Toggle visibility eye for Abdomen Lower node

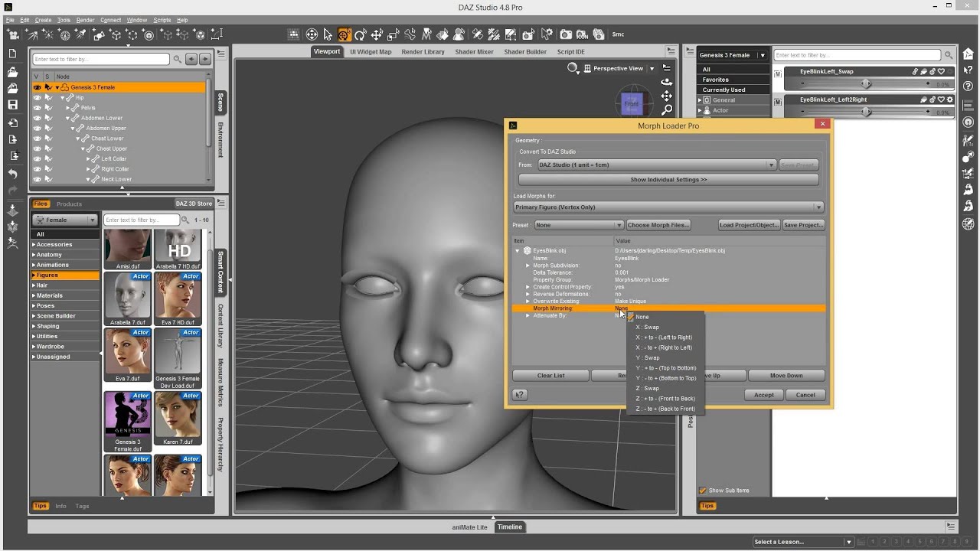click(x=37, y=118)
